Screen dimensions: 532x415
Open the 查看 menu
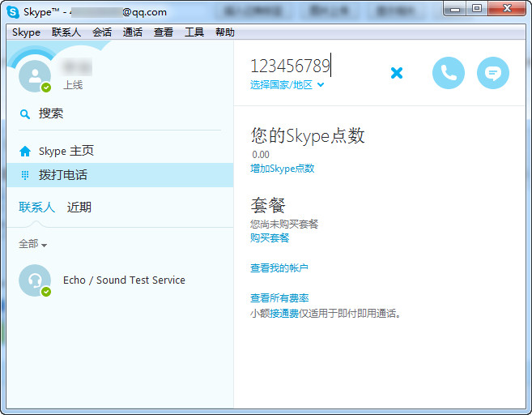click(164, 32)
